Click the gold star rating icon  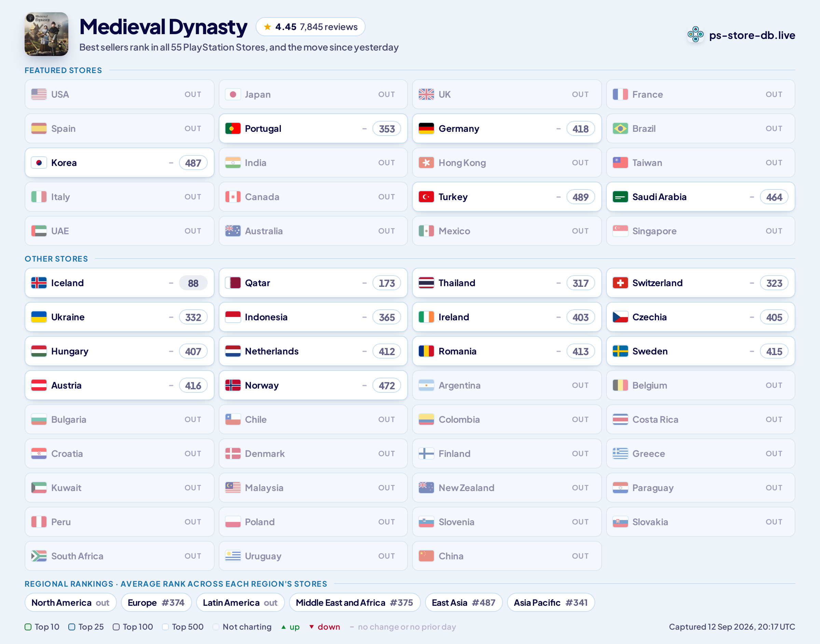tap(268, 27)
